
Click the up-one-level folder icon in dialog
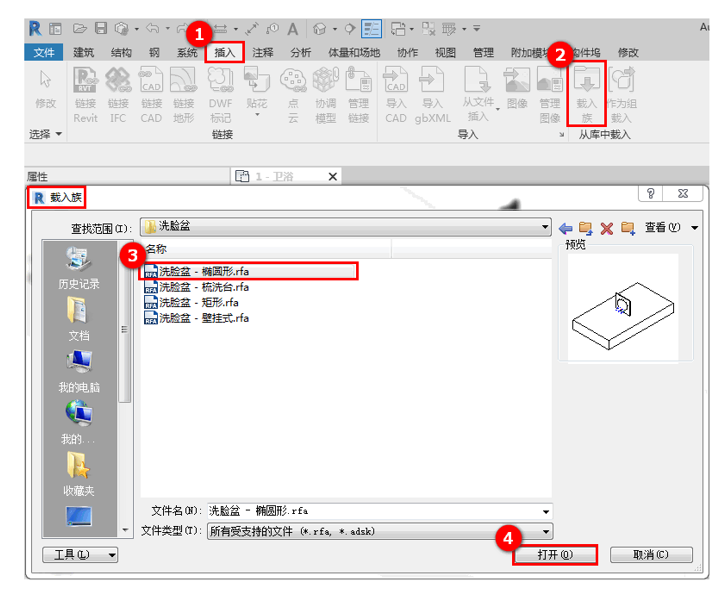[x=586, y=228]
